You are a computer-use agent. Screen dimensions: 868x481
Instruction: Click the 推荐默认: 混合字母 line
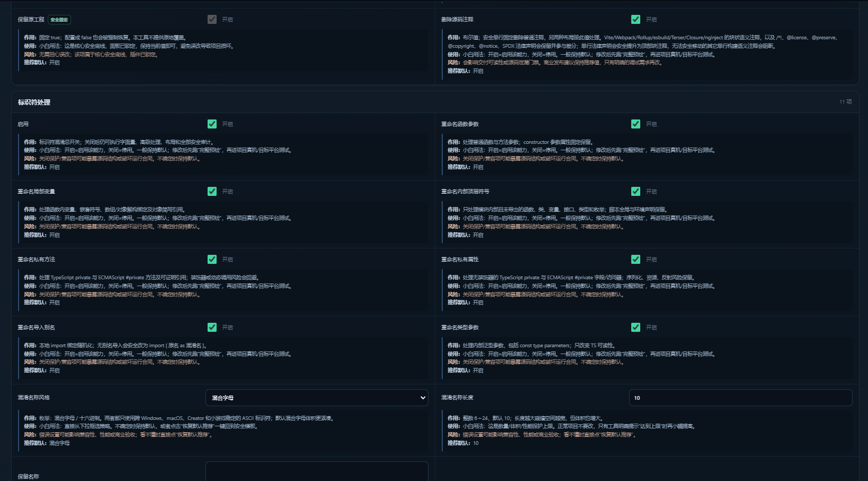coord(47,443)
